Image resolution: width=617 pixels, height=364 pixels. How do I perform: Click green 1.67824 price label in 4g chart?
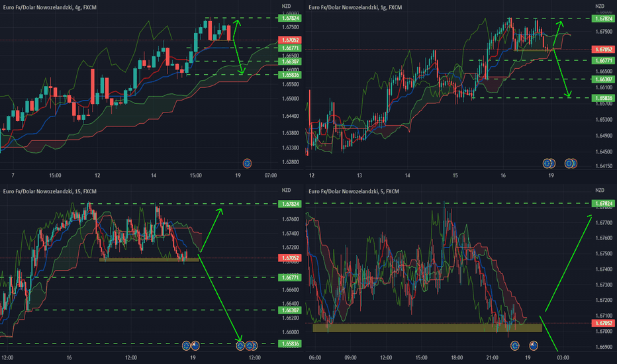(290, 18)
